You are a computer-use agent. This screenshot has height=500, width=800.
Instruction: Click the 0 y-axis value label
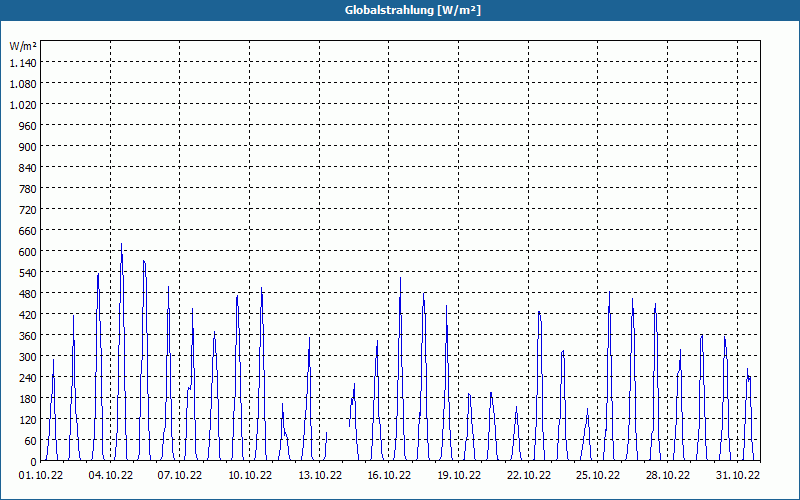pos(34,462)
